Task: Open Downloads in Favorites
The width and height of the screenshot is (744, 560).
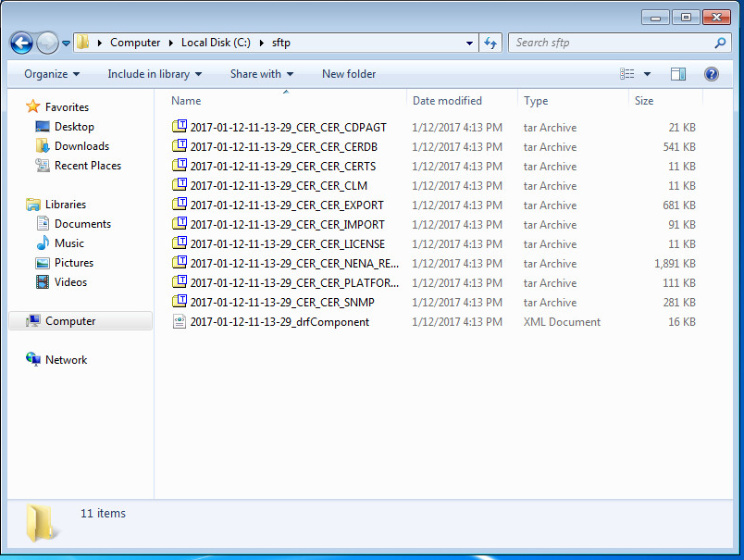Action: (x=81, y=146)
